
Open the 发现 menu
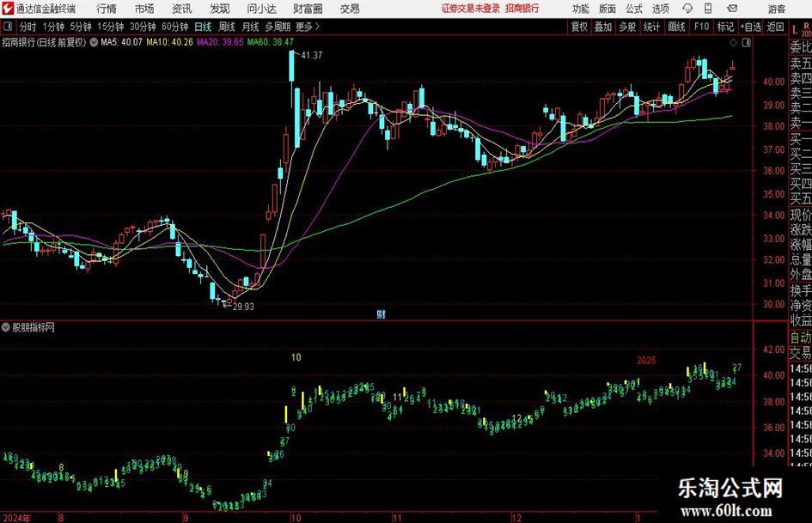click(220, 9)
